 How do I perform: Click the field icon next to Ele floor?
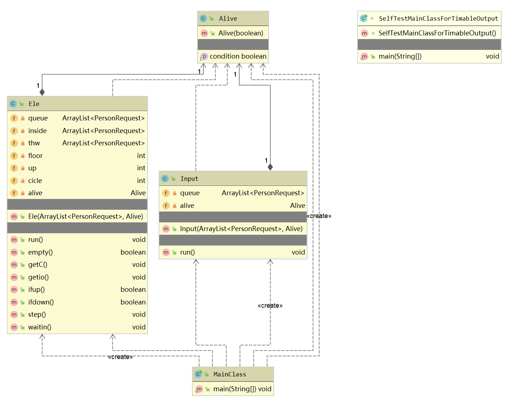(x=14, y=156)
